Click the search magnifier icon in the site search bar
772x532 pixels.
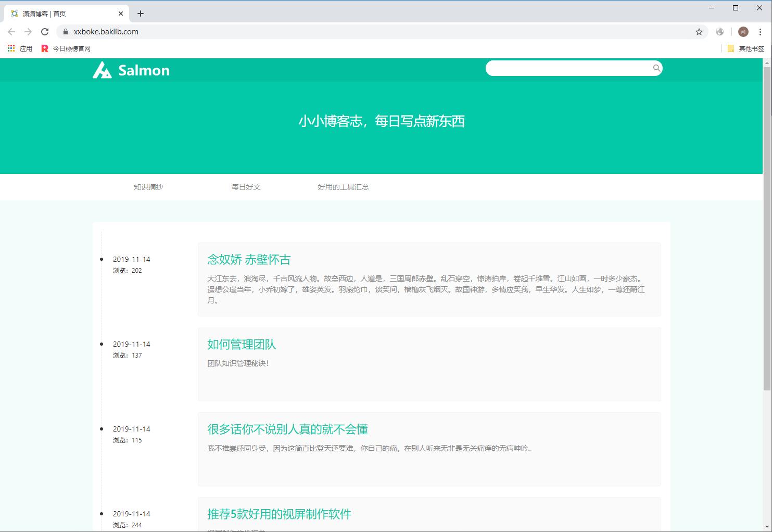point(656,68)
